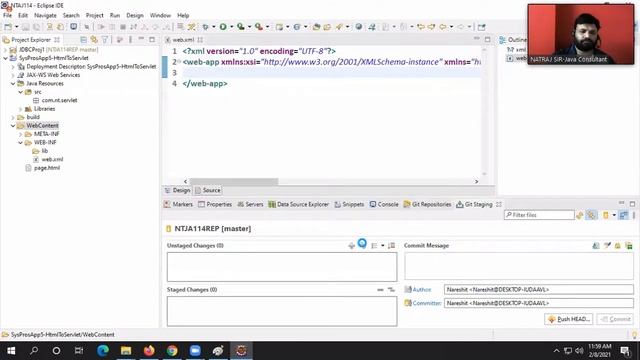Toggle Link with Editor and Selection in Git Staging

click(x=591, y=215)
